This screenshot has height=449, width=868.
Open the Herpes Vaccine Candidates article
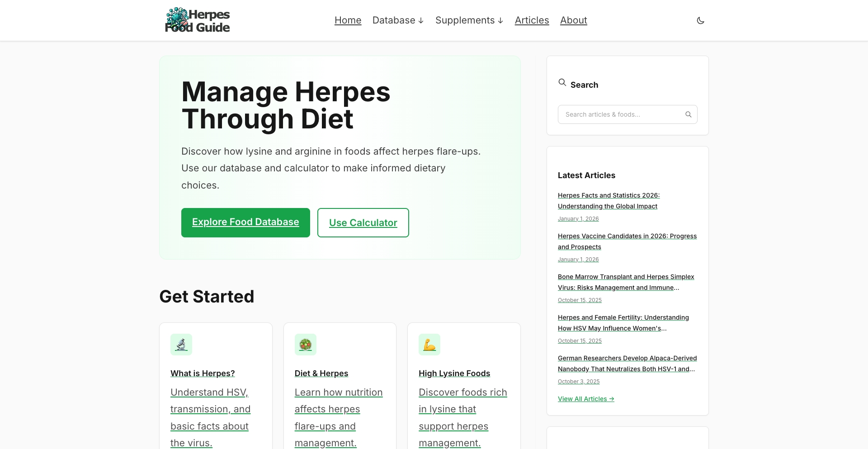[627, 241]
